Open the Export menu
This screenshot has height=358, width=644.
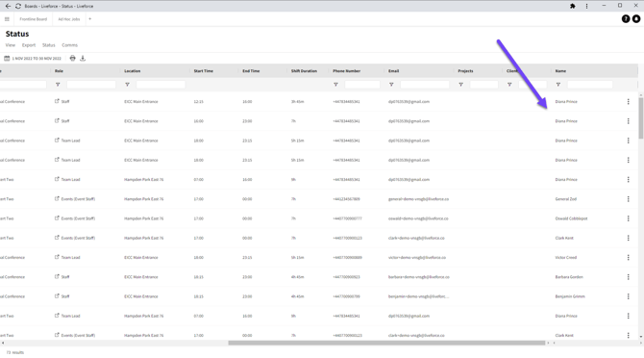pos(29,45)
